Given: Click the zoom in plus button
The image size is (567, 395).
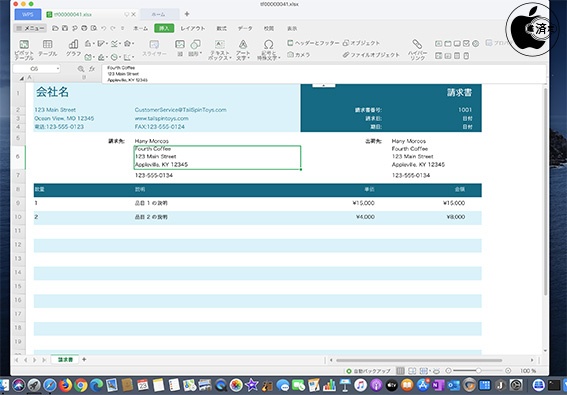Looking at the screenshot, I should 508,371.
